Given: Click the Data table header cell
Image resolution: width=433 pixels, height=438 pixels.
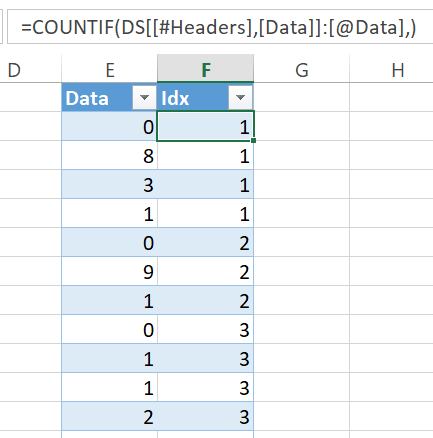Looking at the screenshot, I should click(x=110, y=97).
